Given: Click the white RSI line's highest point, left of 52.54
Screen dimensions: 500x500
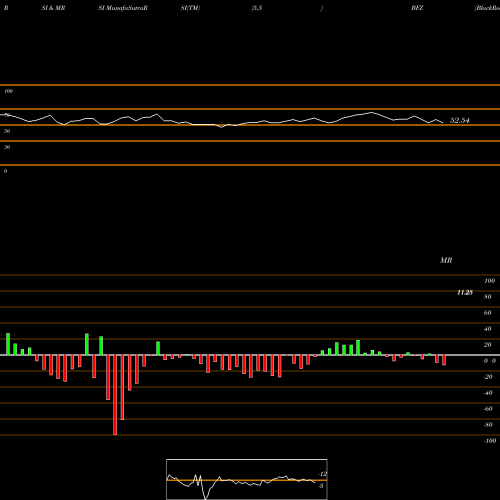Looking at the screenshot, I should tap(371, 113).
